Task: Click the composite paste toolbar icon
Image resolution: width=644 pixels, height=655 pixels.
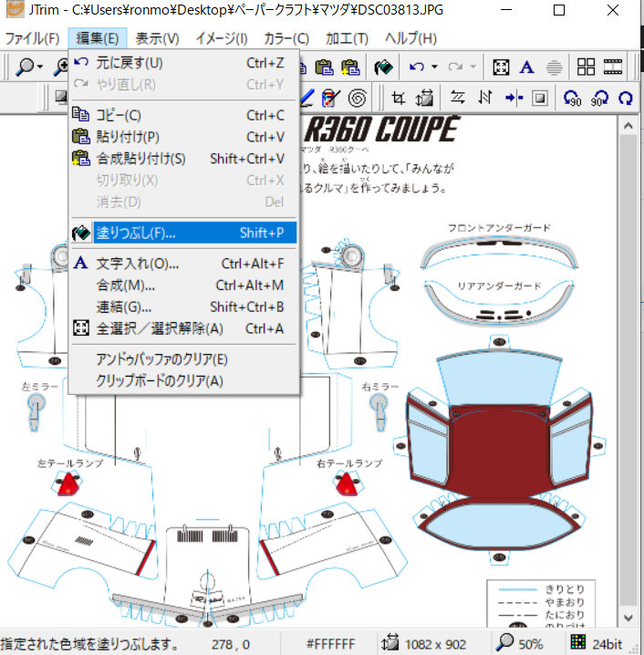Action: (350, 67)
